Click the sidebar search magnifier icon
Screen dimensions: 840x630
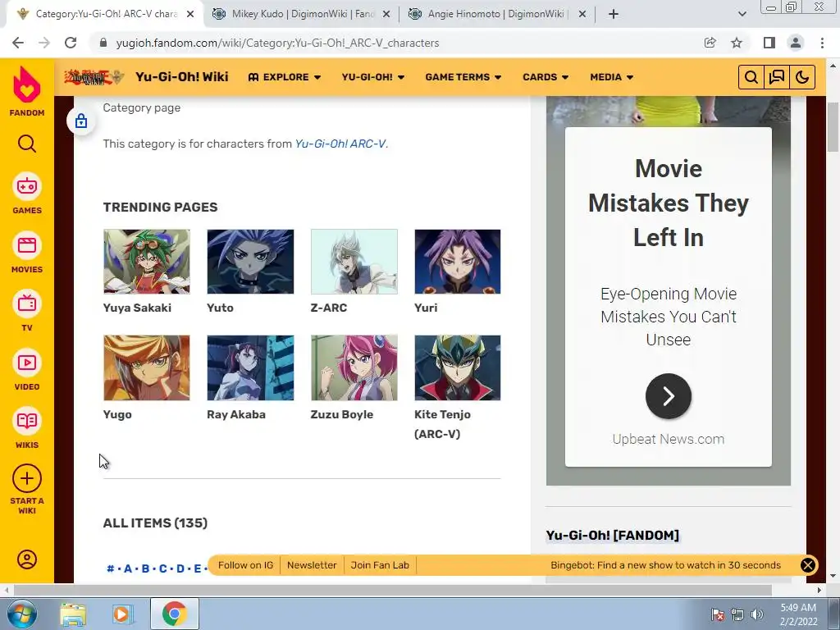click(27, 144)
